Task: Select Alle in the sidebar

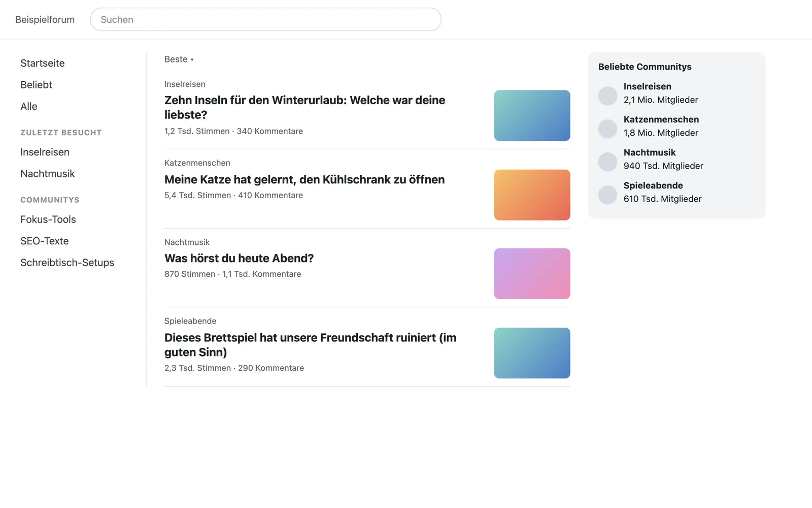Action: tap(29, 106)
